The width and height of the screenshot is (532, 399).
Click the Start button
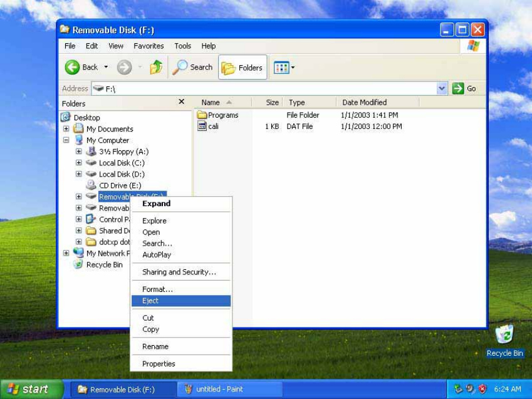(x=31, y=389)
